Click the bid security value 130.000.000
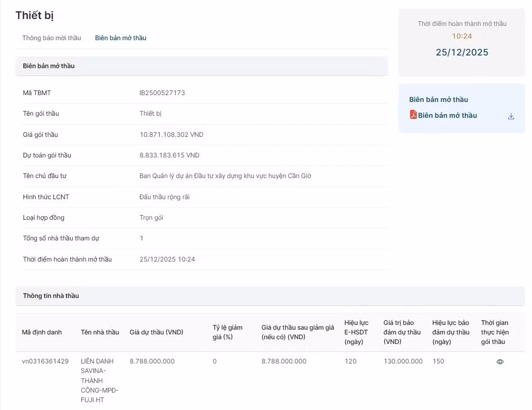 click(x=403, y=361)
